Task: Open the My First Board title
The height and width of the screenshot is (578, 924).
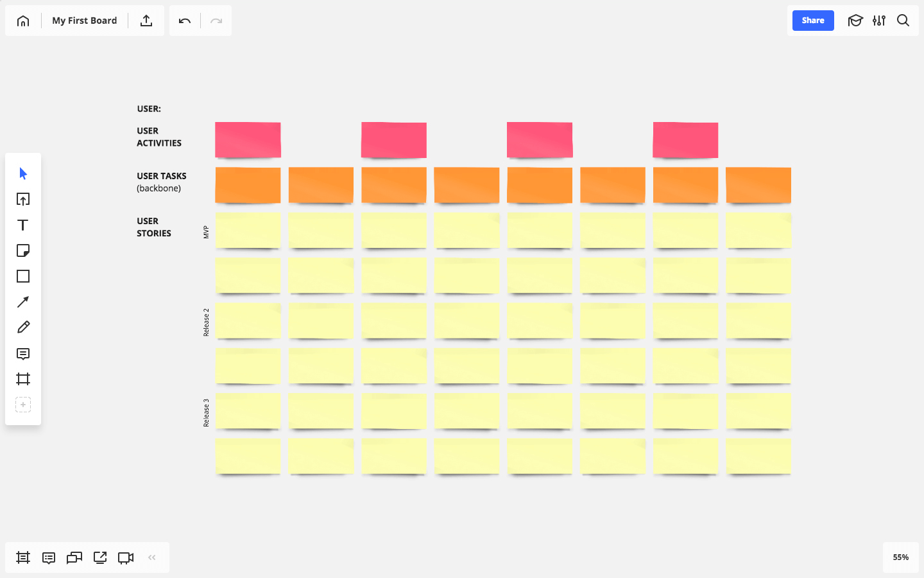Action: coord(85,21)
